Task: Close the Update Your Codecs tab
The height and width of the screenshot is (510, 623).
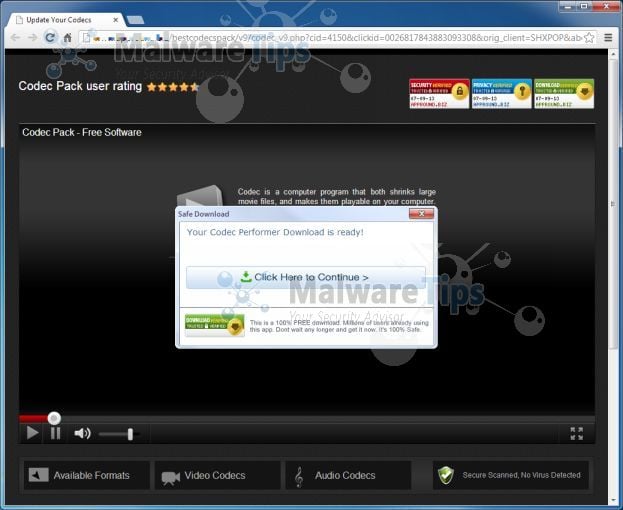Action: pyautogui.click(x=116, y=19)
